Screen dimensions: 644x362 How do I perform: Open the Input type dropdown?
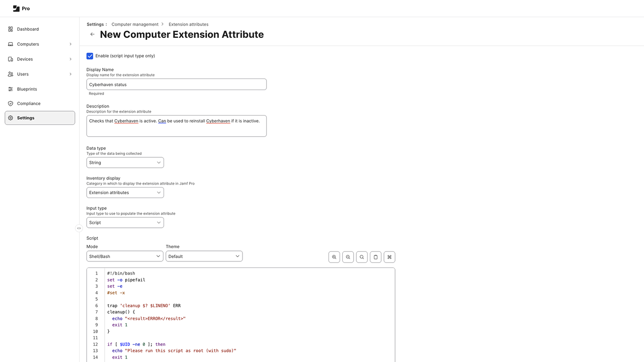(x=125, y=223)
